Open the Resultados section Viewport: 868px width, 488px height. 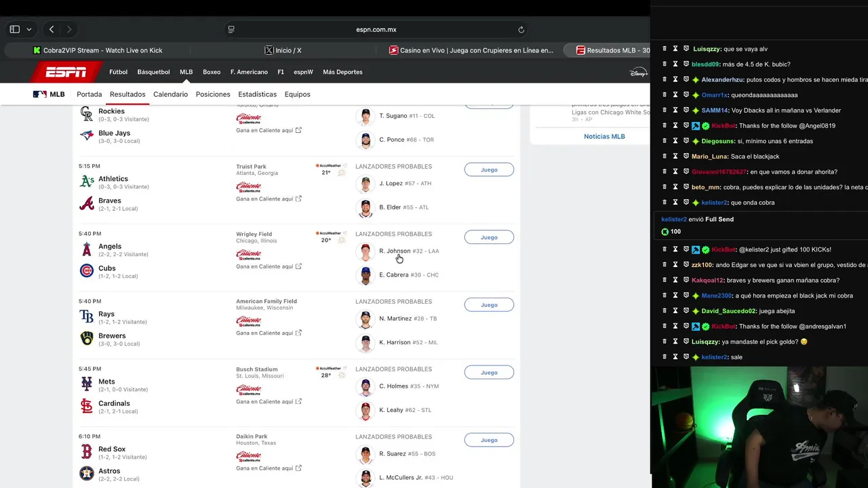[x=127, y=94]
